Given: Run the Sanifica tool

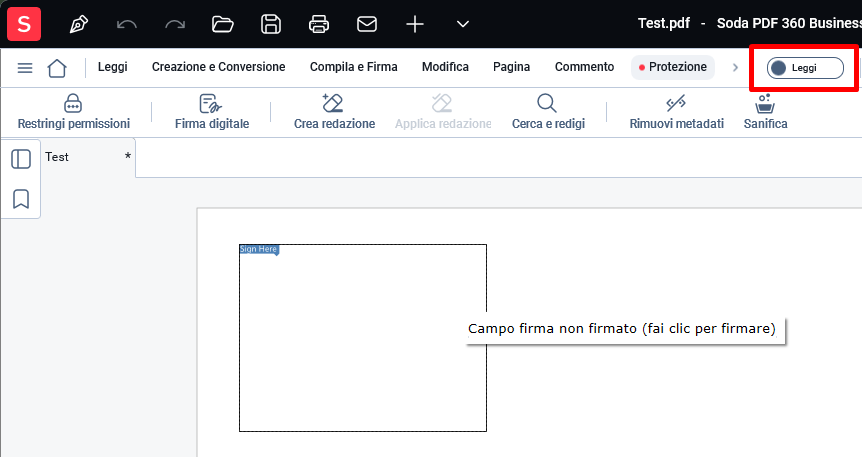Looking at the screenshot, I should (765, 112).
